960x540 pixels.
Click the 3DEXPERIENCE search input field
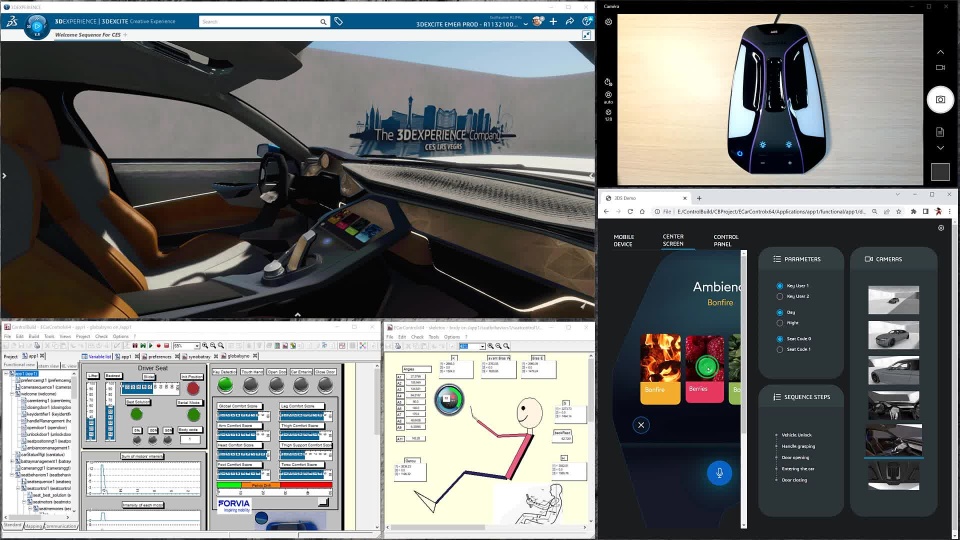click(259, 21)
